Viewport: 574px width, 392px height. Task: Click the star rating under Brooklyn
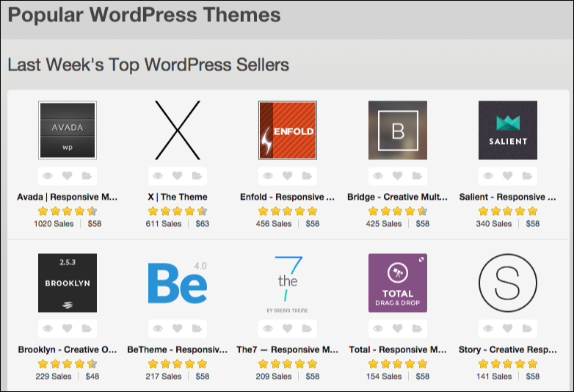click(68, 364)
